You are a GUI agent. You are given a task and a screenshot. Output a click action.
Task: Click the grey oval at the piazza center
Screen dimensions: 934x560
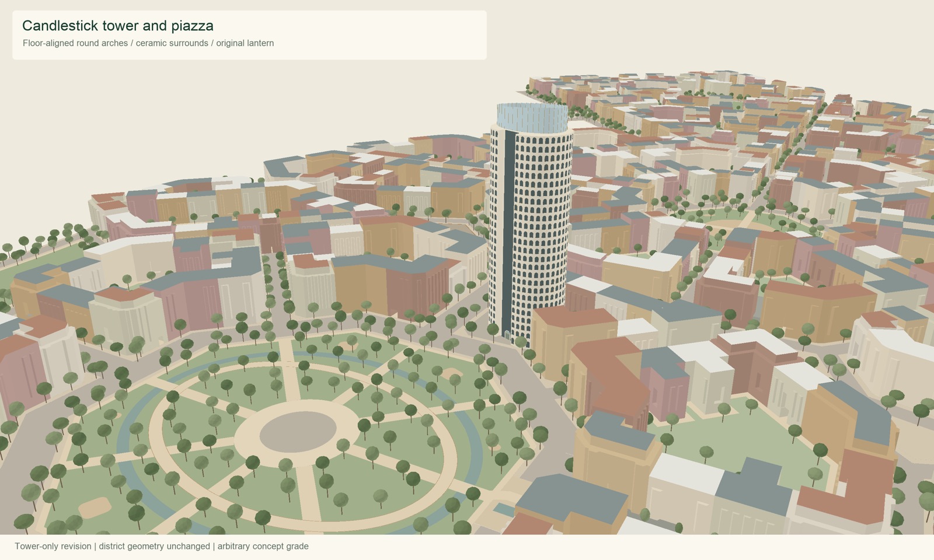pos(298,431)
